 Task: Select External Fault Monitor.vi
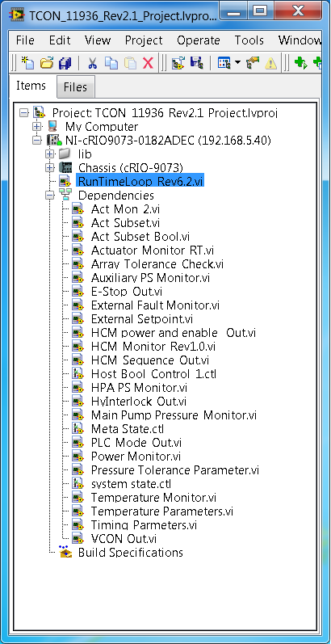coord(155,305)
